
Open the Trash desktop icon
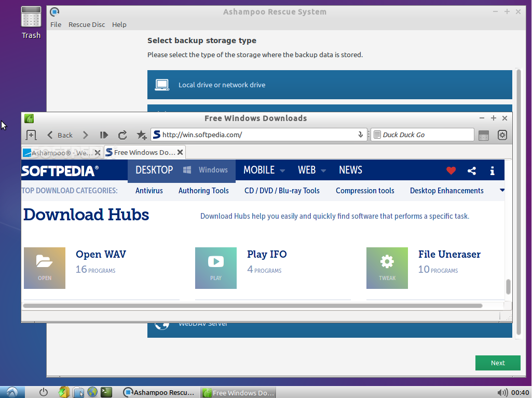point(31,22)
